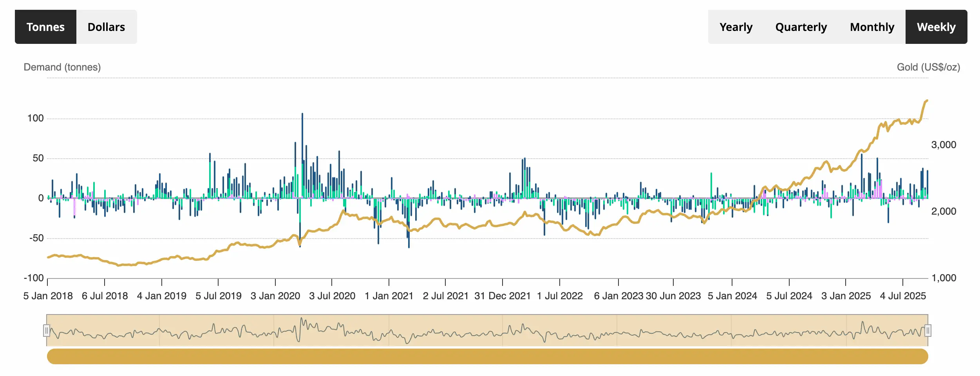Click the Gold (US$/oz) axis title

tap(928, 67)
